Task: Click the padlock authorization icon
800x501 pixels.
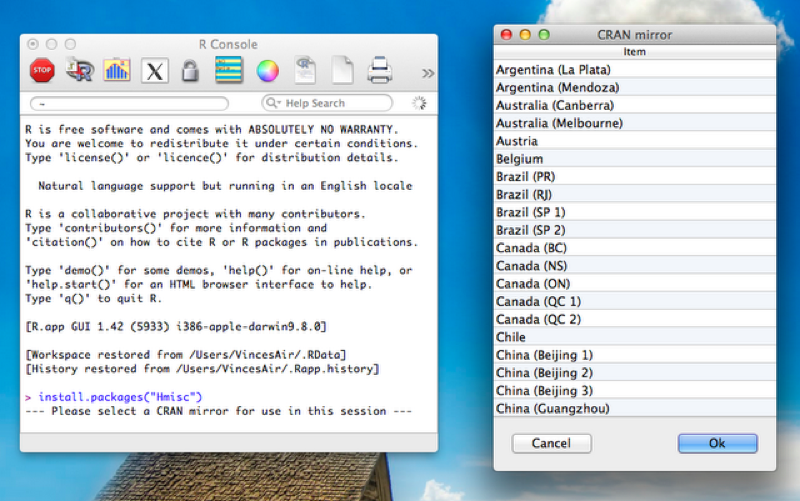Action: 190,71
